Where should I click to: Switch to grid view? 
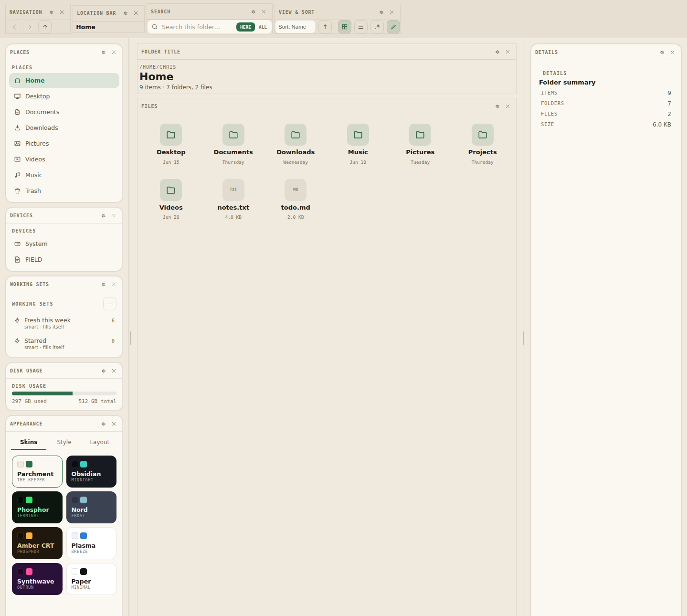coord(345,27)
